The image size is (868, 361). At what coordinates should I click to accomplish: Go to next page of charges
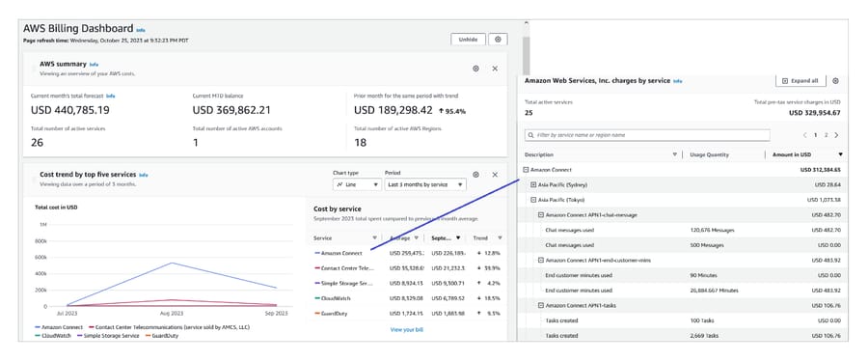click(836, 135)
